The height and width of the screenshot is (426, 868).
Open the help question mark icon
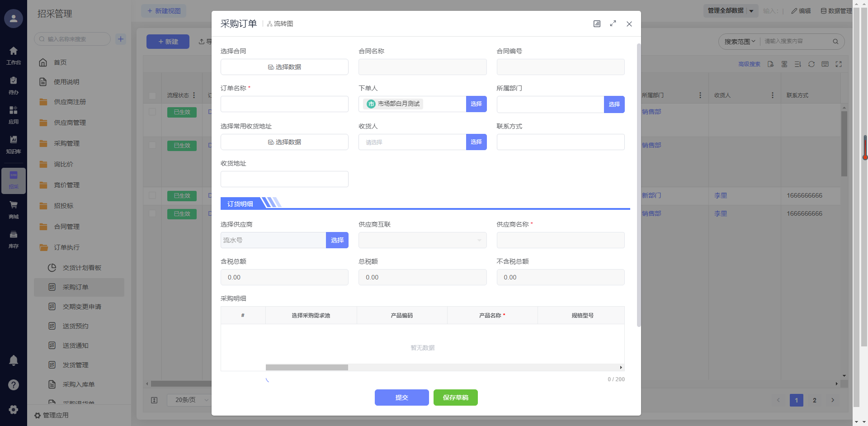coord(14,385)
